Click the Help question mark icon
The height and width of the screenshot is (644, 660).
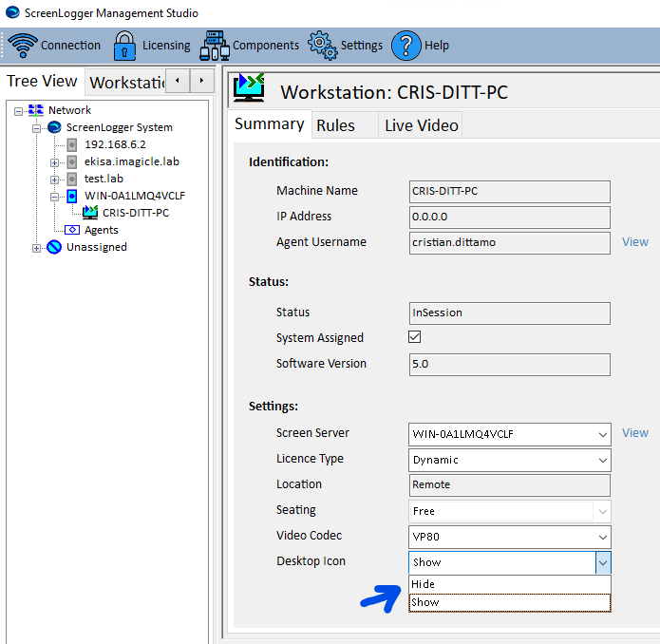(405, 45)
